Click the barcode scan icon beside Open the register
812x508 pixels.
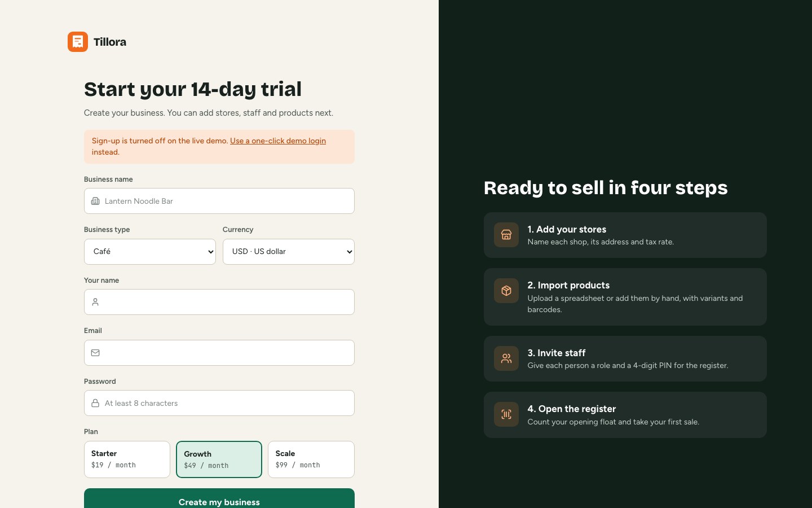point(506,414)
